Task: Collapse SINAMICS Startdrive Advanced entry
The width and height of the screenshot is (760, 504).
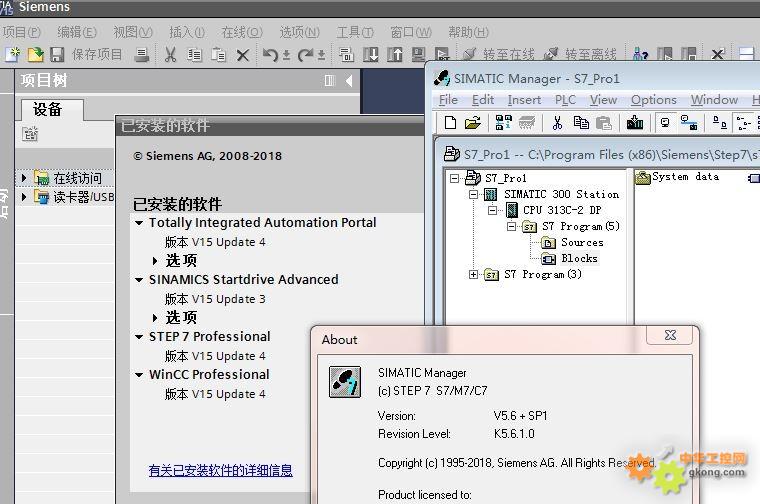Action: point(139,280)
